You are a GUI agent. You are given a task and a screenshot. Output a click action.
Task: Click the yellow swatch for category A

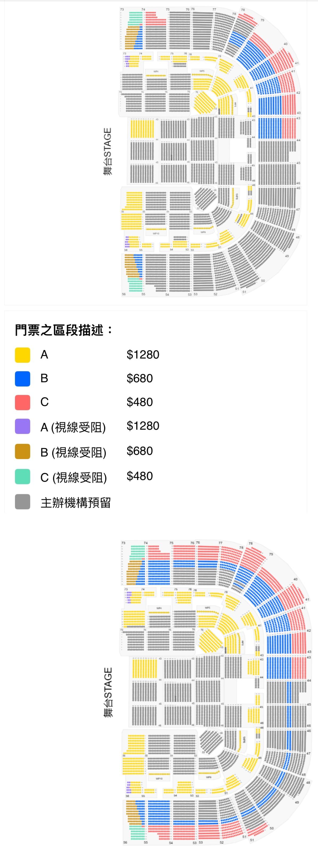[x=23, y=355]
